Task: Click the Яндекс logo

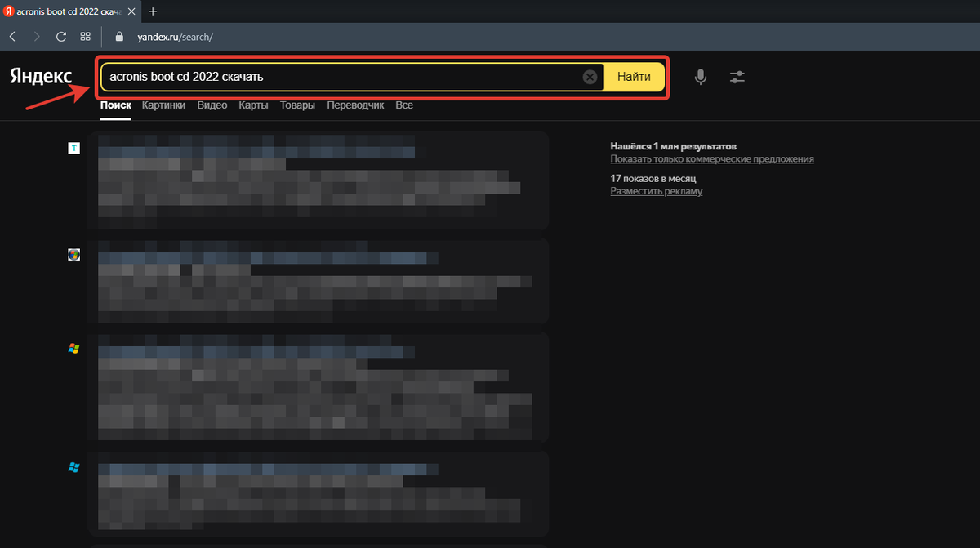Action: click(40, 77)
